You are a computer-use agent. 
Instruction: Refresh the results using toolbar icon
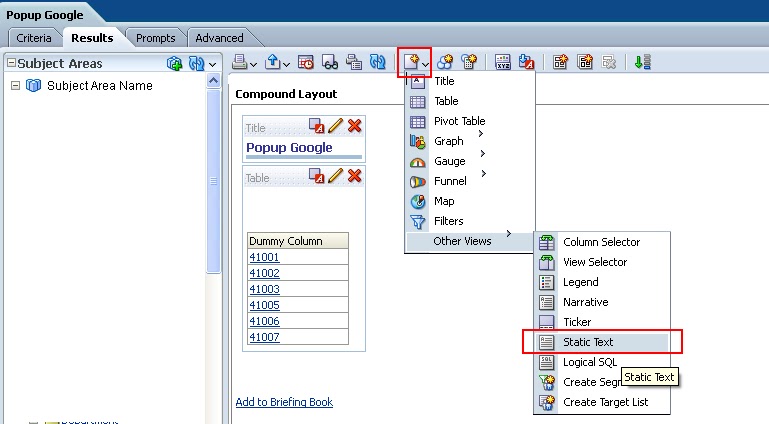coord(378,62)
